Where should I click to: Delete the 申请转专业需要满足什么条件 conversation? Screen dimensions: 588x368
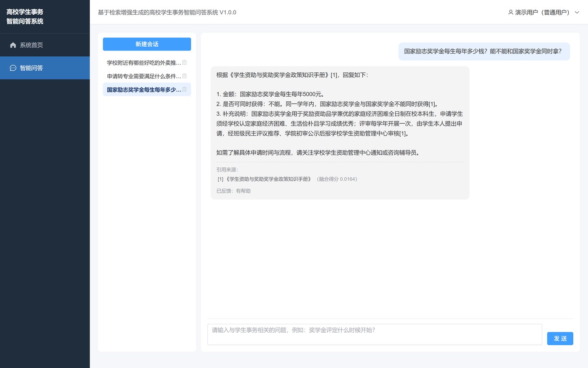pos(184,76)
